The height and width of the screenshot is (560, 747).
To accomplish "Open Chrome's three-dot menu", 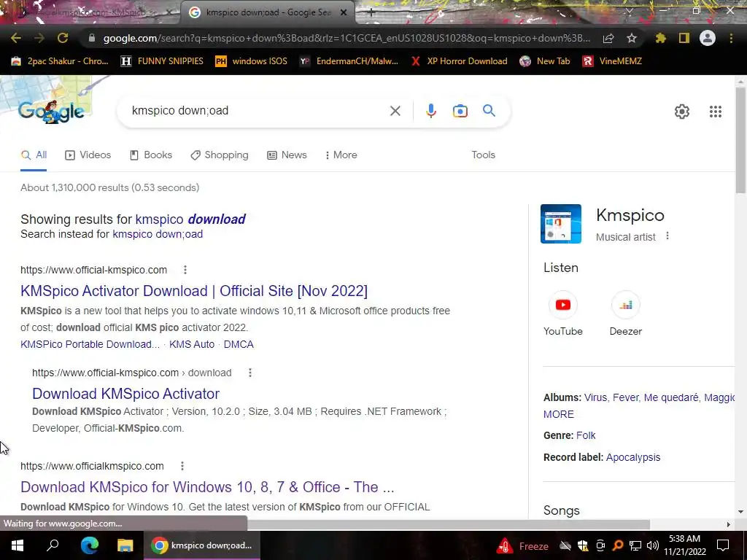I will [x=731, y=38].
